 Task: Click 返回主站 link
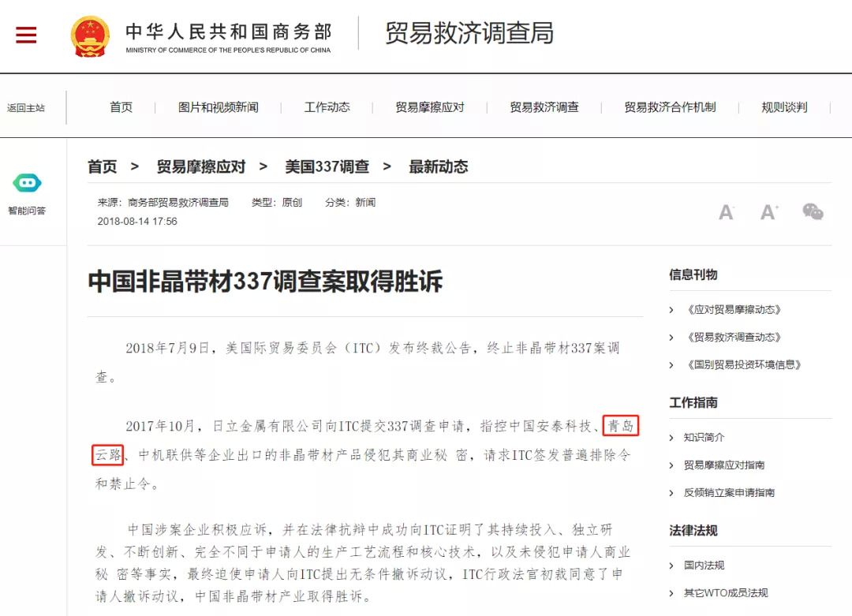click(26, 107)
